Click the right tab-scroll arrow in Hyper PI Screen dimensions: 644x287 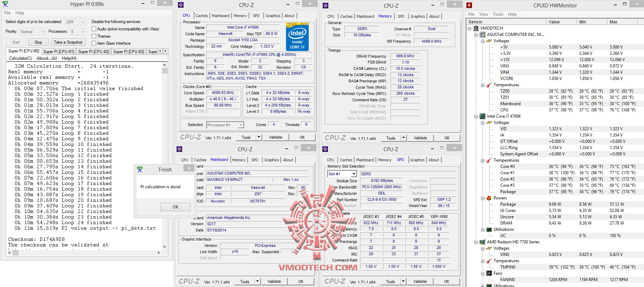tap(166, 51)
